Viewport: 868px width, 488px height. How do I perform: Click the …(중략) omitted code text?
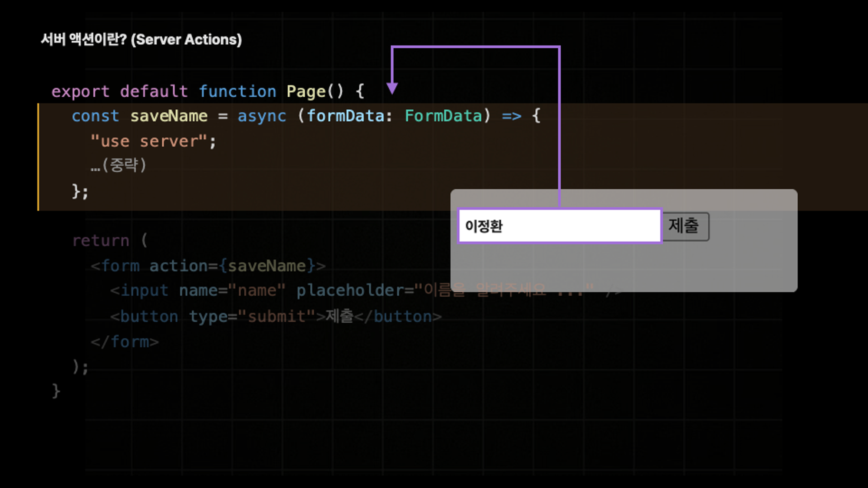coord(118,165)
